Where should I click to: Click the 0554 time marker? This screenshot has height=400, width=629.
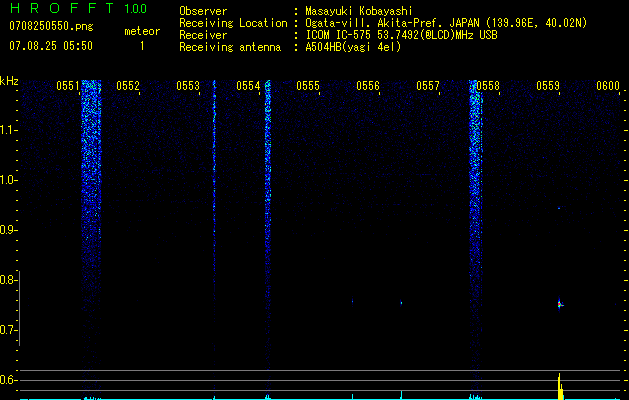248,86
